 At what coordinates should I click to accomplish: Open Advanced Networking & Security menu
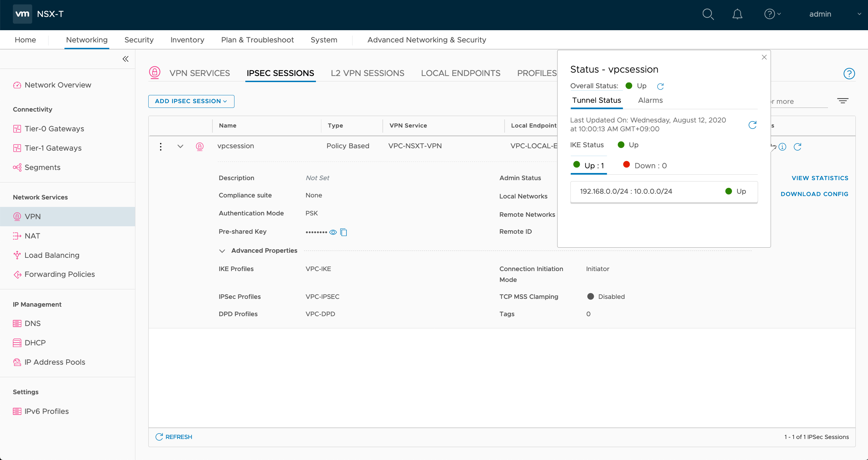pyautogui.click(x=427, y=40)
